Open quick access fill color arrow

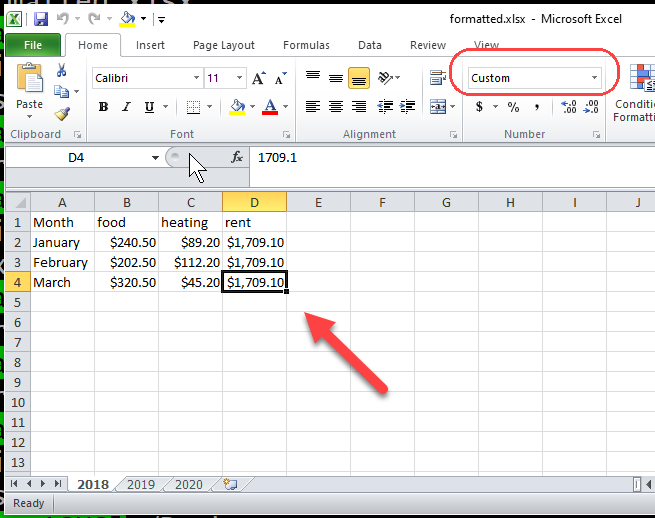click(x=143, y=19)
